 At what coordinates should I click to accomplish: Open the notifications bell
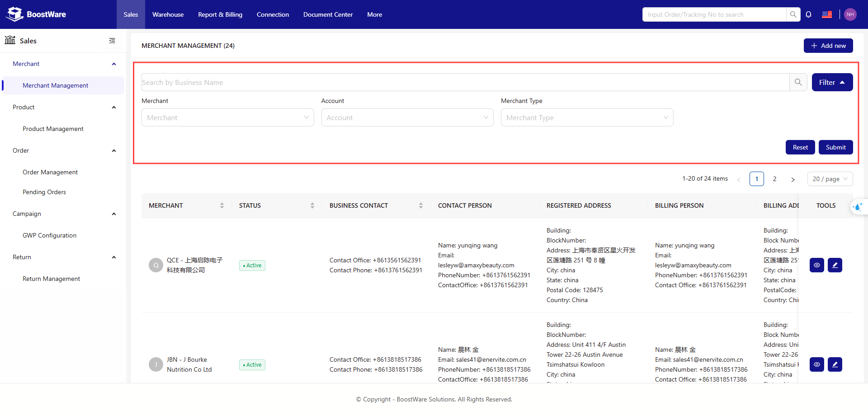pos(809,14)
